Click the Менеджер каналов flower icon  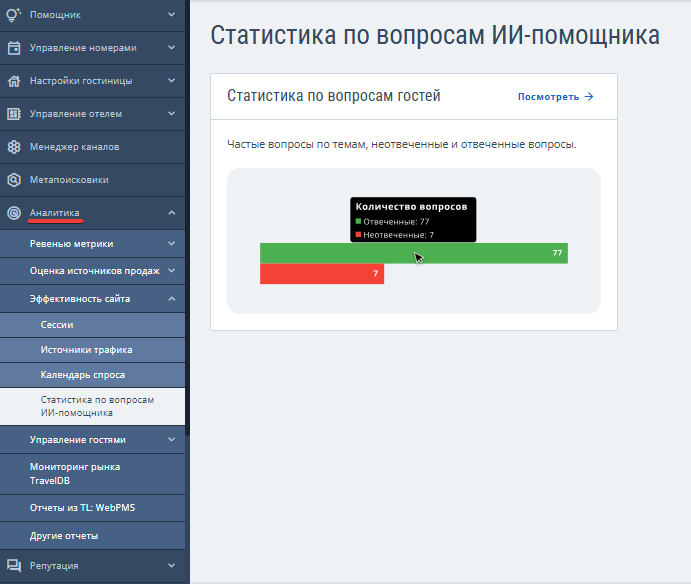pos(14,147)
